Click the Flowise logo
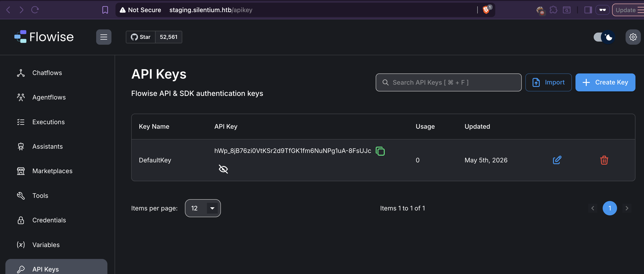Screen dimensions: 644x274 point(44,37)
